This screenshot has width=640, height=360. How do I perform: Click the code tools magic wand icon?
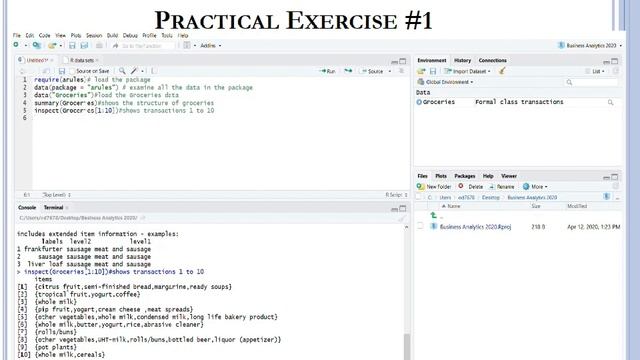(x=134, y=71)
